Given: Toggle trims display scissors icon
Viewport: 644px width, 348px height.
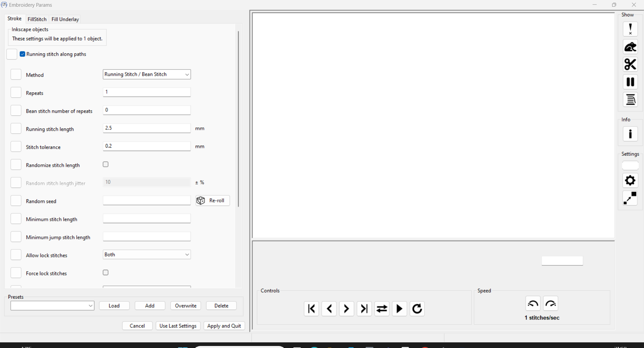Looking at the screenshot, I should tap(630, 64).
